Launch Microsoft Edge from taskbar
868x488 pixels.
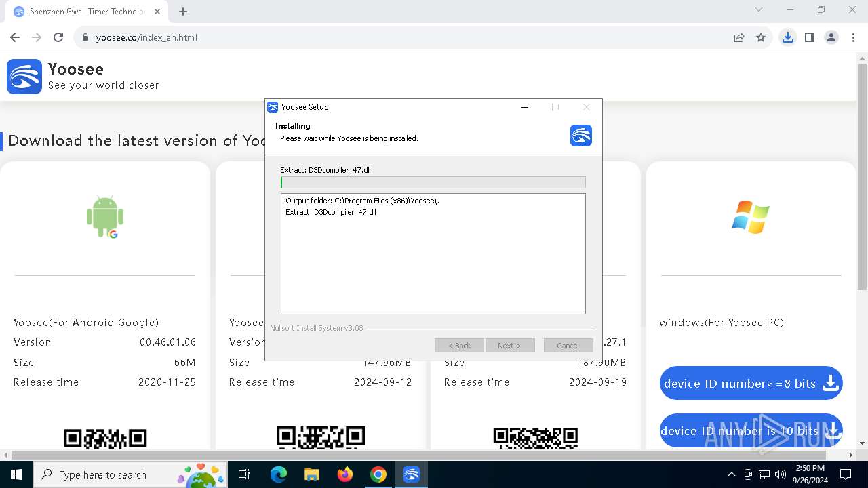pyautogui.click(x=279, y=474)
